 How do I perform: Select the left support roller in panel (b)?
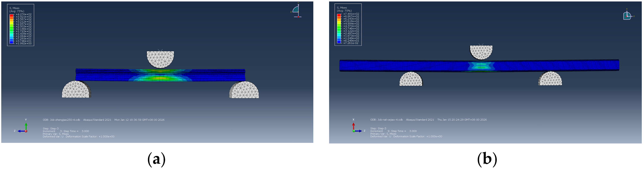click(411, 79)
